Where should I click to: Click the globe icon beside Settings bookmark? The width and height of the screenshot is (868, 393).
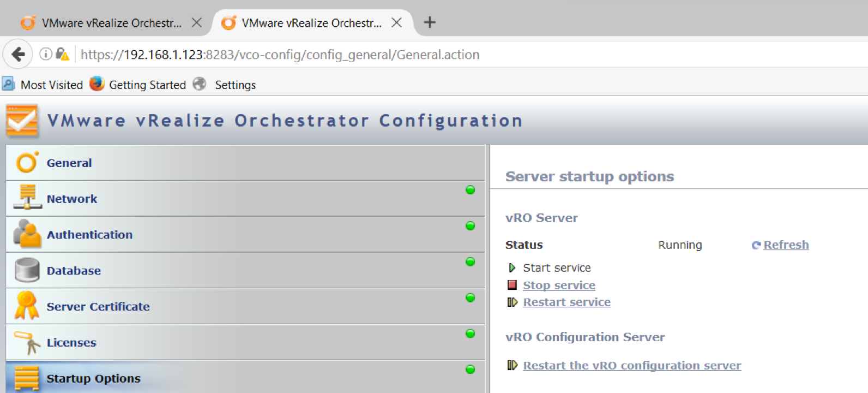[200, 84]
